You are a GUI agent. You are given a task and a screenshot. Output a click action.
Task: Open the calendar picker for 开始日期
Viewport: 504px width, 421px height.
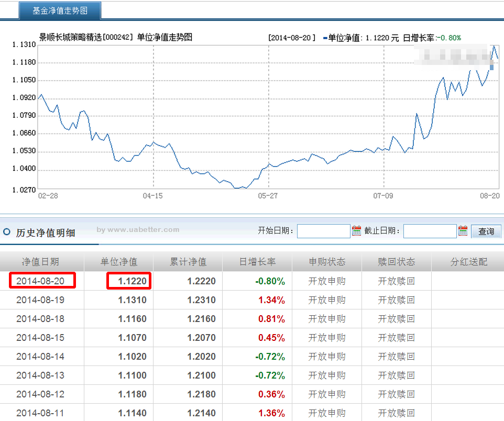(357, 230)
